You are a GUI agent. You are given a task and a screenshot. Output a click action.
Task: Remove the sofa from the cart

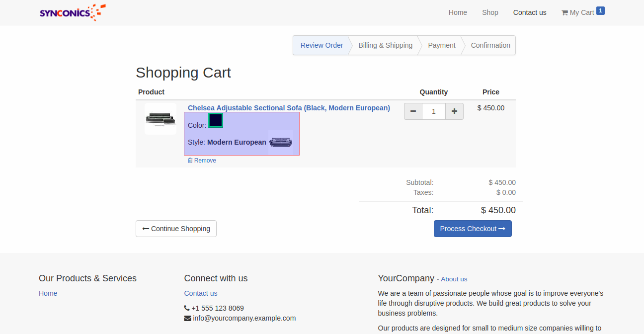202,161
